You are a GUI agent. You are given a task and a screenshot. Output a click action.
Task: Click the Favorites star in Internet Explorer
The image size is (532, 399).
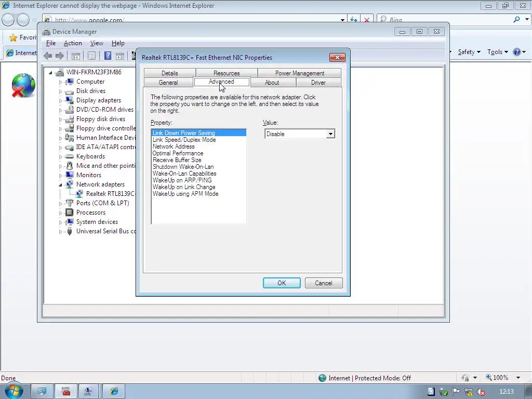pos(13,37)
